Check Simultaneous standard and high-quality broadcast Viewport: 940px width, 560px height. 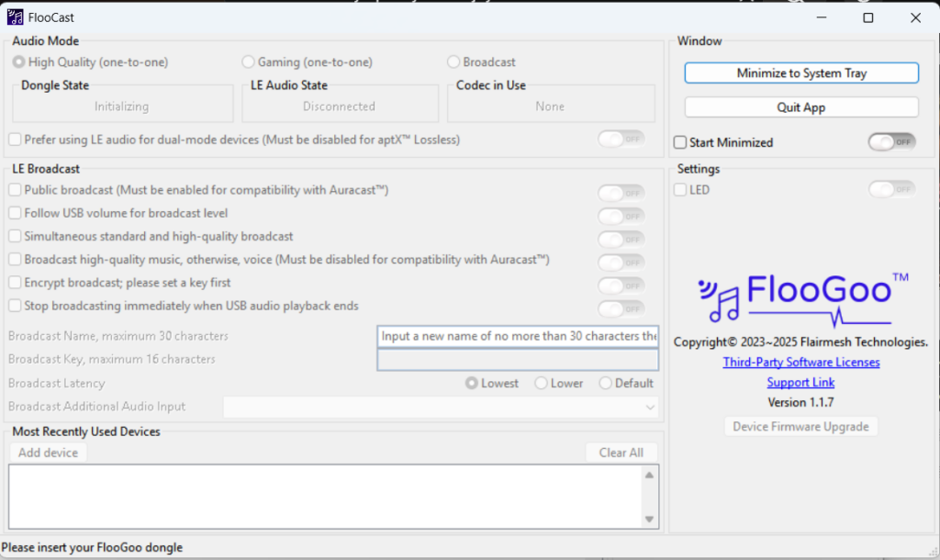pos(15,236)
